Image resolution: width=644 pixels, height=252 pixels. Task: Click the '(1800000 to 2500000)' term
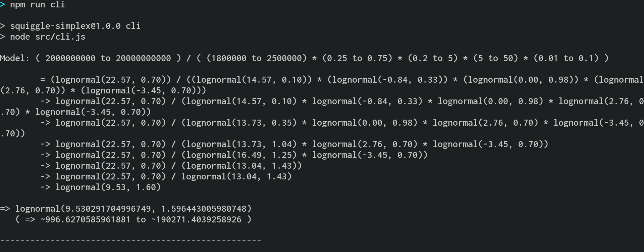click(x=257, y=58)
